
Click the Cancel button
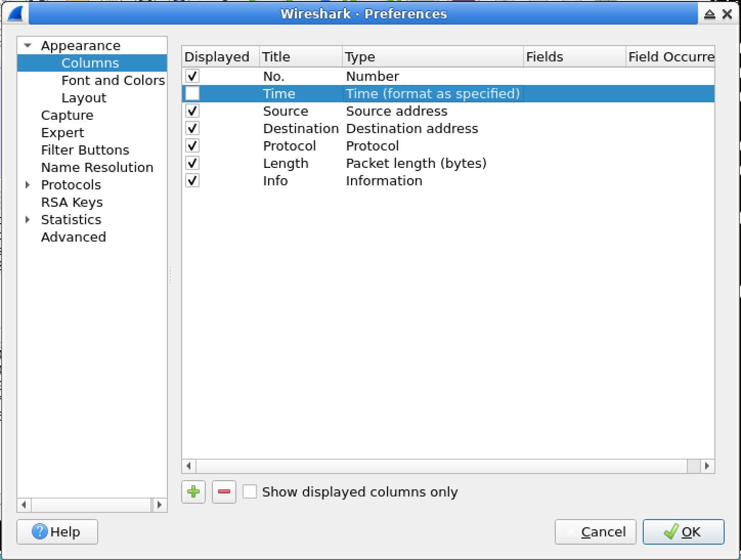595,532
